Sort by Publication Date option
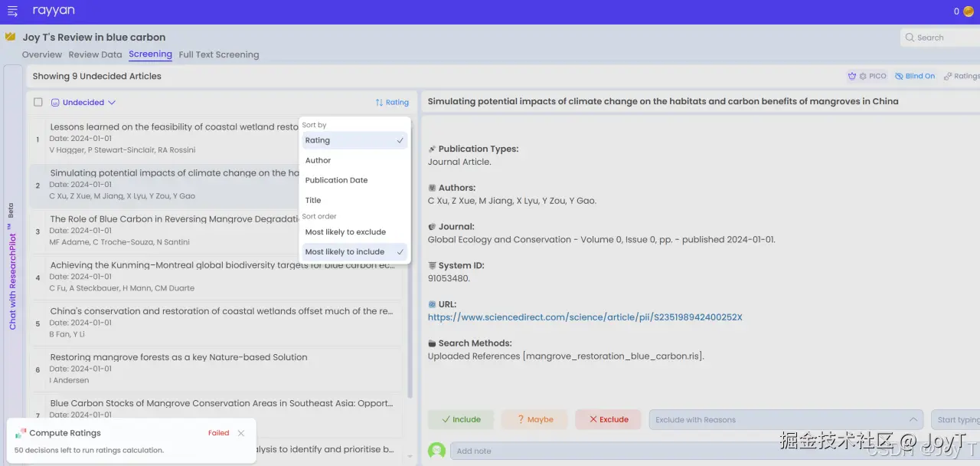The image size is (980, 466). click(x=354, y=180)
